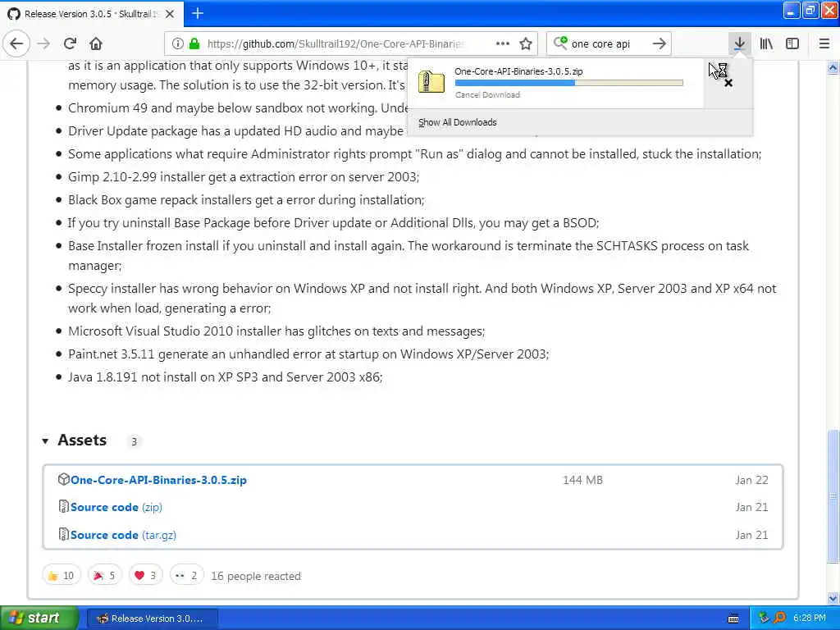The image size is (840, 630).
Task: Download Source code (zip)
Action: click(x=116, y=507)
